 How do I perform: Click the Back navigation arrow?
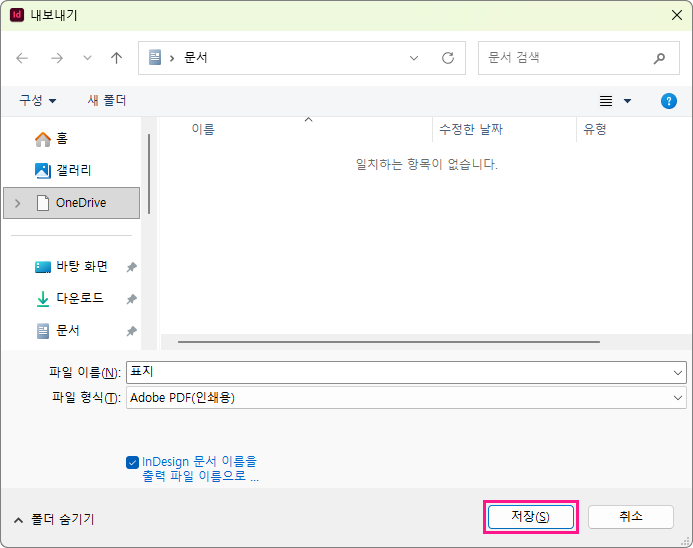point(23,58)
